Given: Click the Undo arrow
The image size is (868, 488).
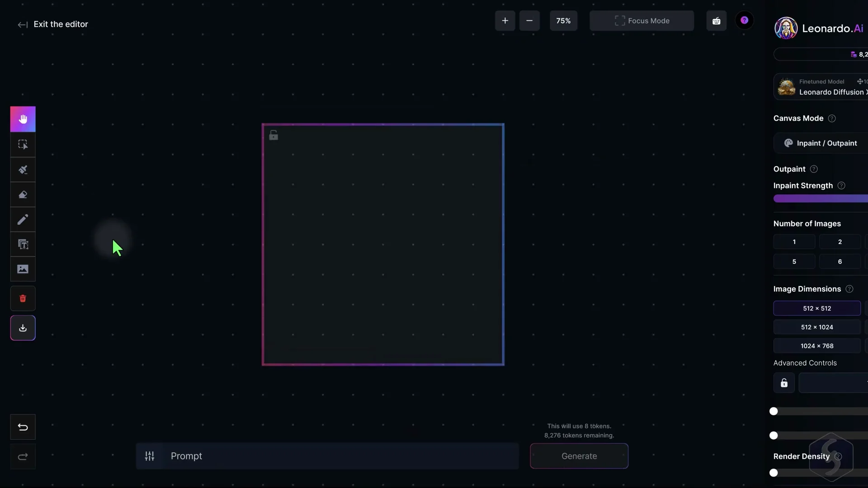Looking at the screenshot, I should pos(23,427).
